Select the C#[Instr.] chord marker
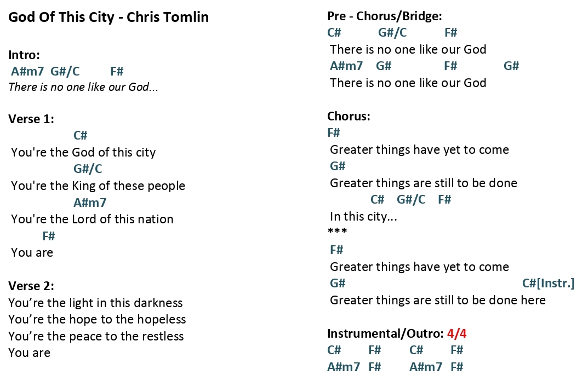Viewport: 588px width, 387px height. [548, 283]
